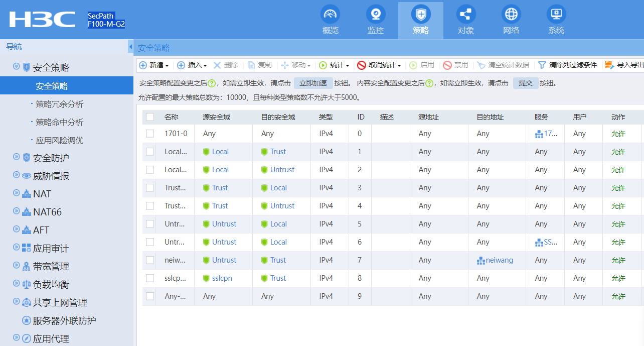Click the 导入导出 import/export icon
The image size is (644, 346).
(x=609, y=65)
